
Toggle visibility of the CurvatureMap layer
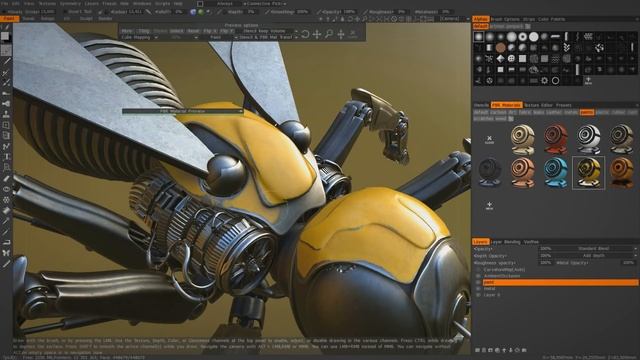coord(478,270)
